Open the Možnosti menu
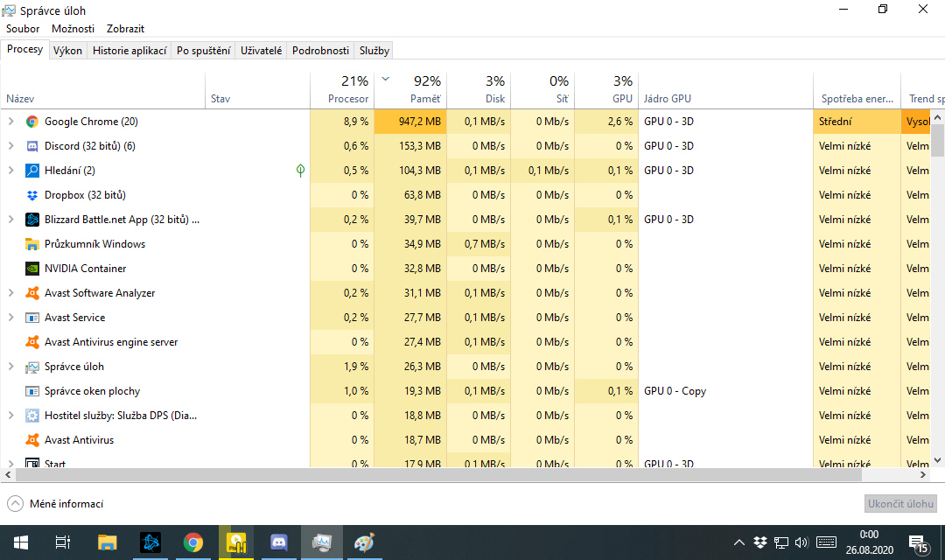 point(73,29)
